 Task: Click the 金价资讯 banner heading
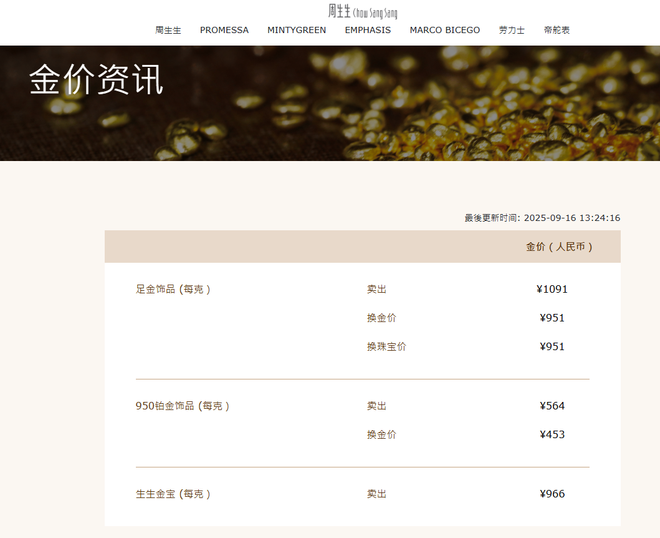click(x=96, y=81)
